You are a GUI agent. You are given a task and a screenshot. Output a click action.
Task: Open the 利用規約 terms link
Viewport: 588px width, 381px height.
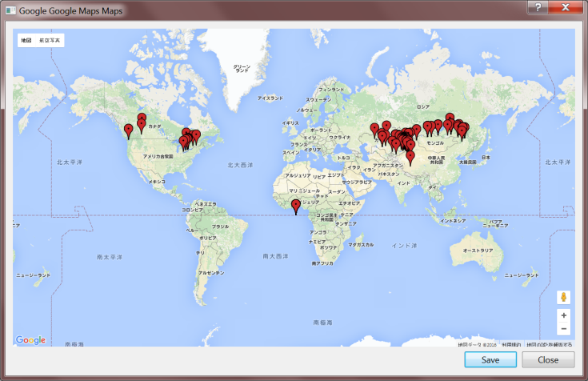511,344
